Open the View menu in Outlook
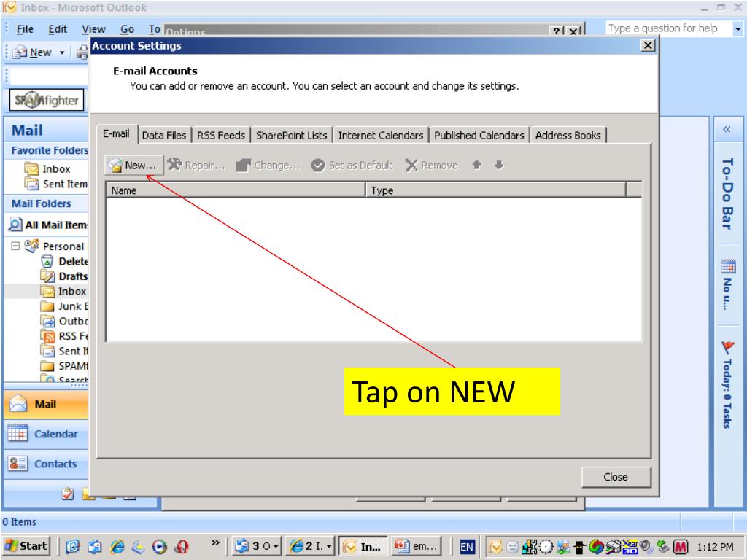 93,29
